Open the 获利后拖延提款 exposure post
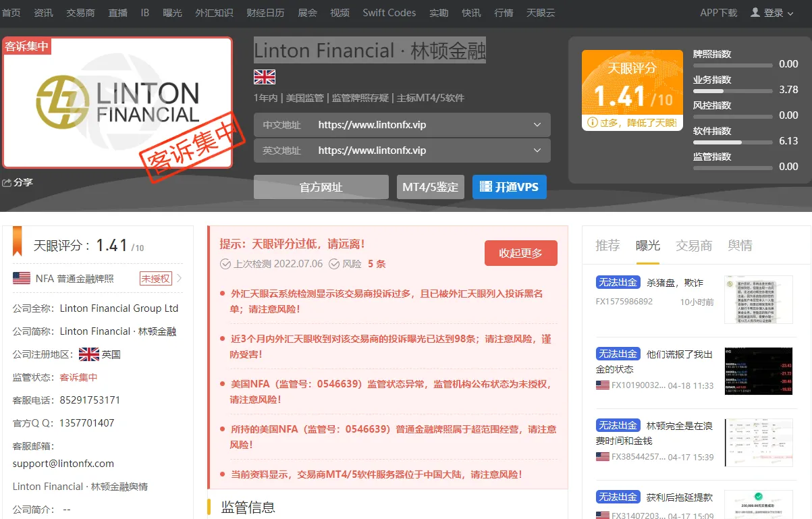The height and width of the screenshot is (519, 812). 680,497
